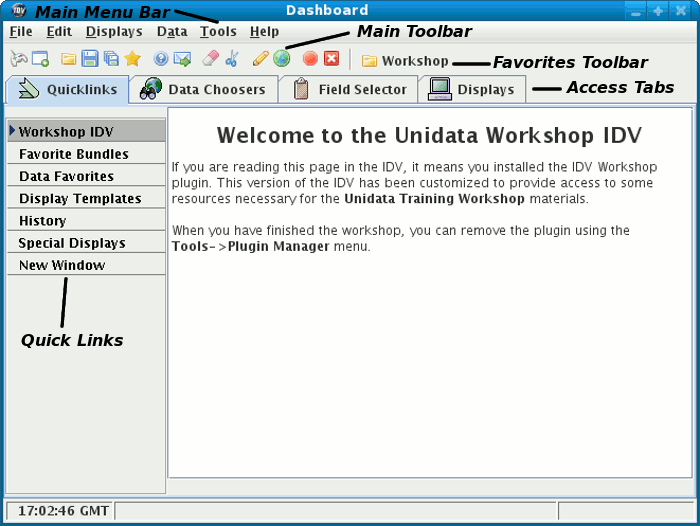Screen dimensions: 700x526
Task: Switch to the Field Selector tab
Action: click(350, 90)
